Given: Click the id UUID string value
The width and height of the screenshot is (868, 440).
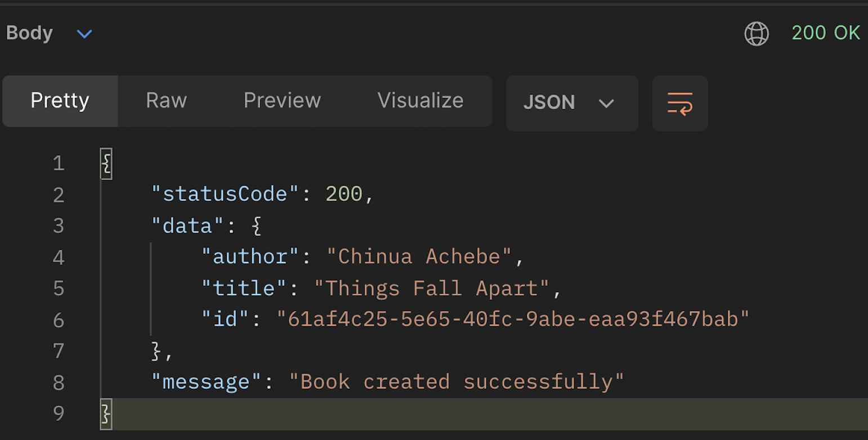Looking at the screenshot, I should click(513, 320).
